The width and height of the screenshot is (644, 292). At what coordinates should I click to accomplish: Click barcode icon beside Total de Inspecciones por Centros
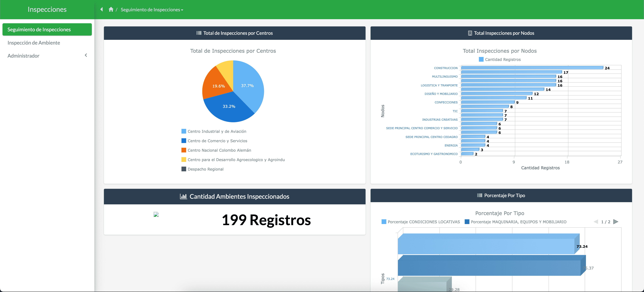(199, 33)
